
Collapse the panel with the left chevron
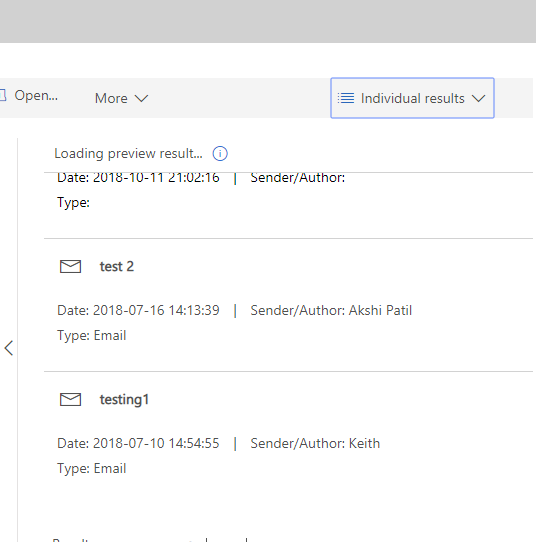tap(9, 348)
